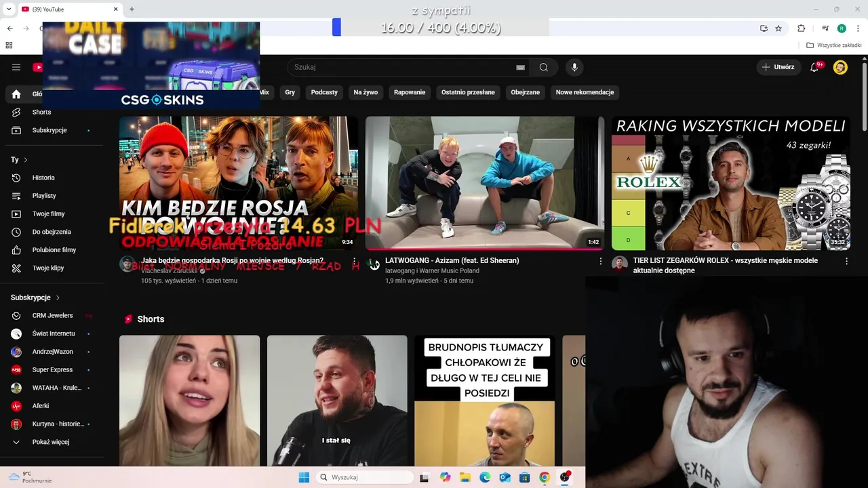The image size is (868, 488).
Task: Open the Chrome profile R avatar
Action: (842, 28)
